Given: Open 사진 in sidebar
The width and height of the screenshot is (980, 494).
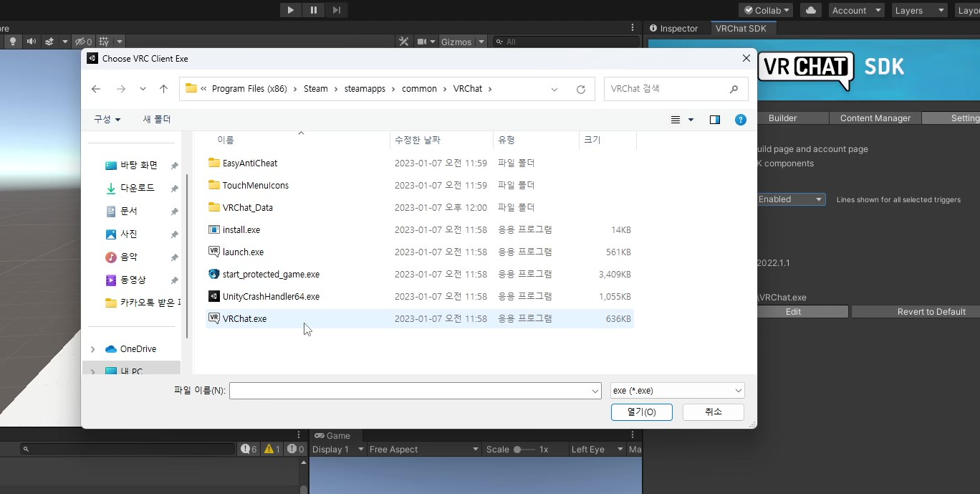Looking at the screenshot, I should click(129, 234).
